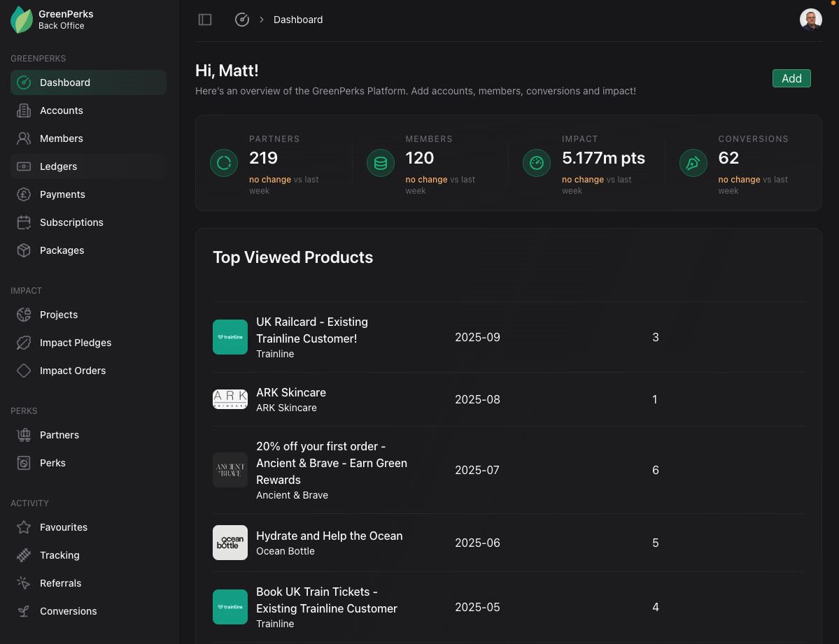Click the Impact Orders diamond icon
The image size is (839, 644).
[24, 371]
